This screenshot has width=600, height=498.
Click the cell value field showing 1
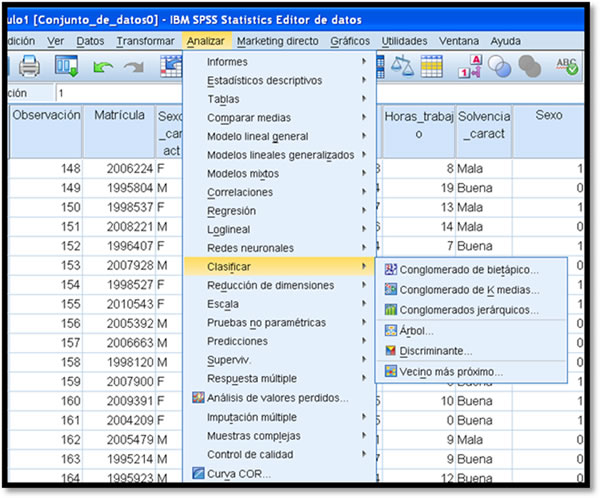[x=119, y=93]
